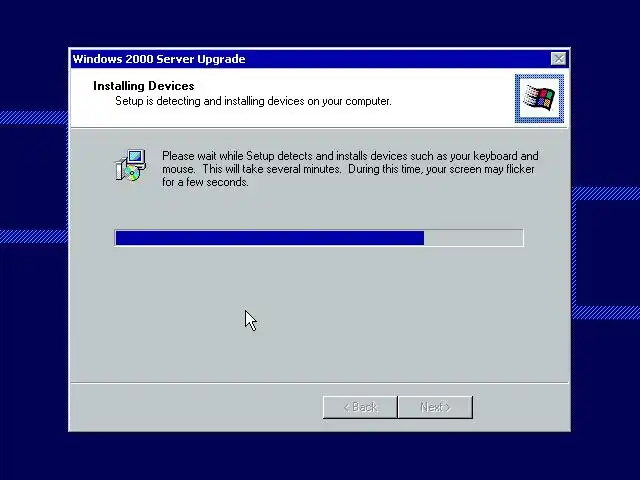Click the 'Please wait while Setup detects' paragraph
The height and width of the screenshot is (480, 640).
point(350,169)
